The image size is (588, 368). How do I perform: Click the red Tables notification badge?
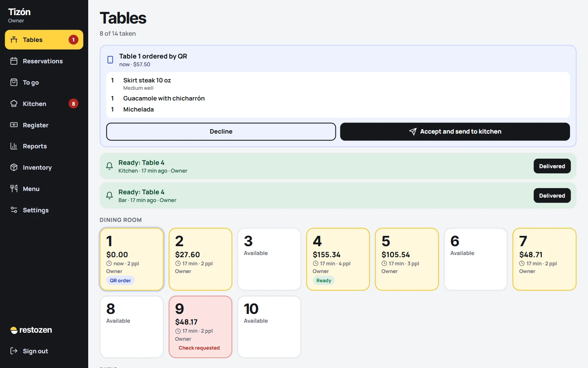[73, 40]
